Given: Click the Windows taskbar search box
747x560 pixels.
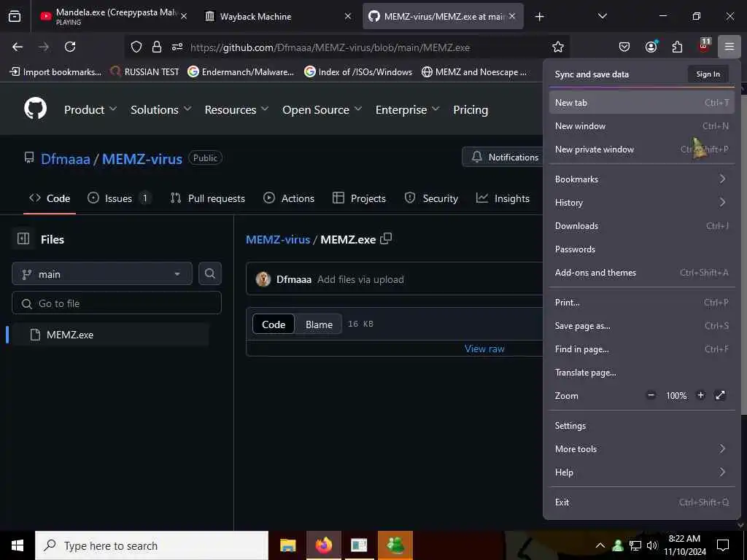Looking at the screenshot, I should click(x=152, y=545).
